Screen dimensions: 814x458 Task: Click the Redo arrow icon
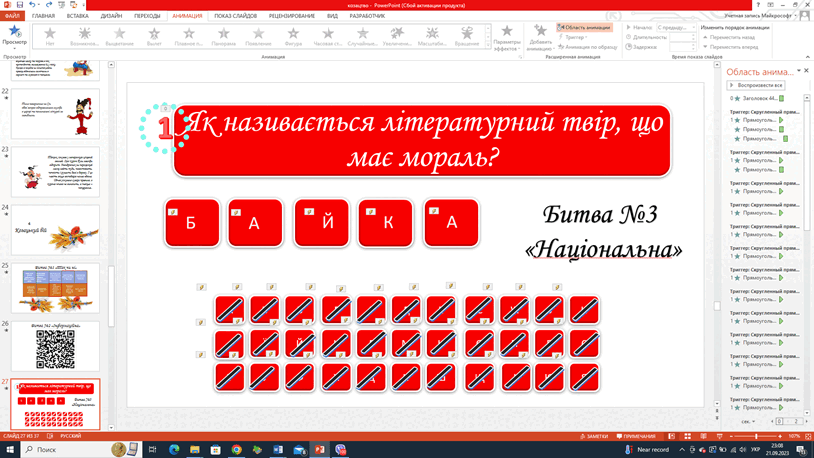click(x=49, y=5)
